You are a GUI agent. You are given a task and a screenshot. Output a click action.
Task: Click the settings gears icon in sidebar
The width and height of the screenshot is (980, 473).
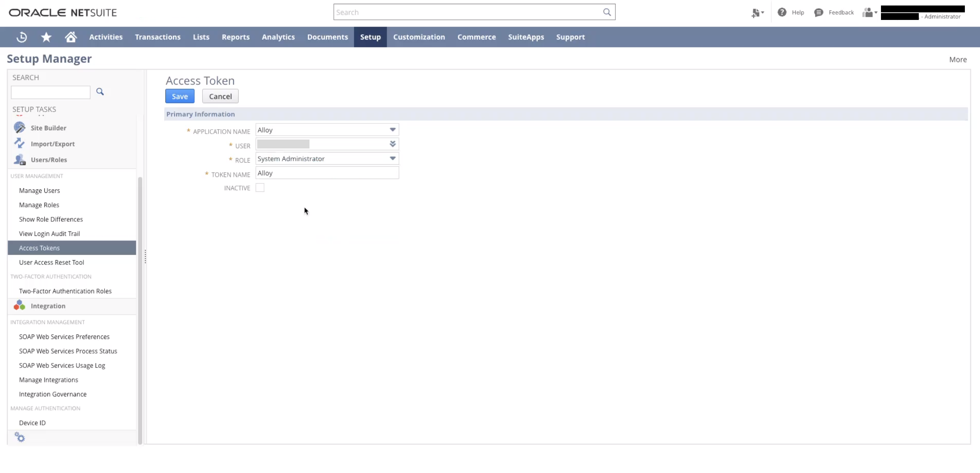pyautogui.click(x=19, y=437)
